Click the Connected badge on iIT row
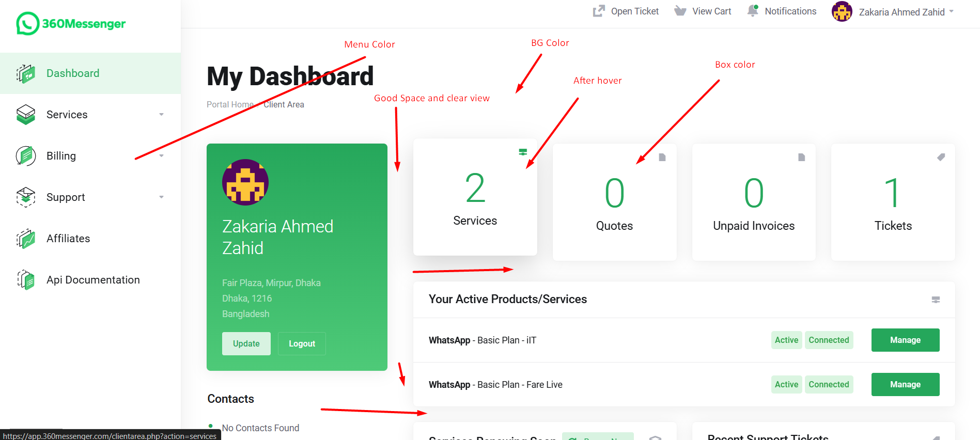Image resolution: width=980 pixels, height=440 pixels. 829,340
